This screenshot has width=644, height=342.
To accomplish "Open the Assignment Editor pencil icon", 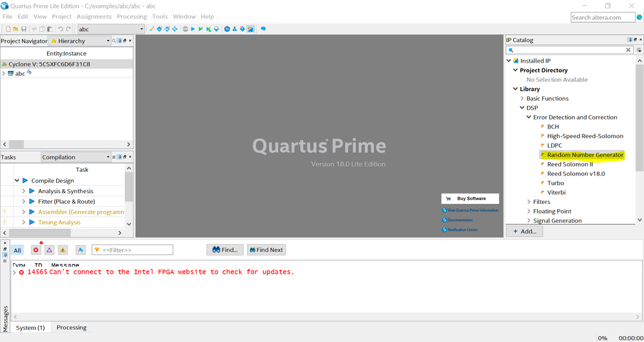I will [152, 29].
